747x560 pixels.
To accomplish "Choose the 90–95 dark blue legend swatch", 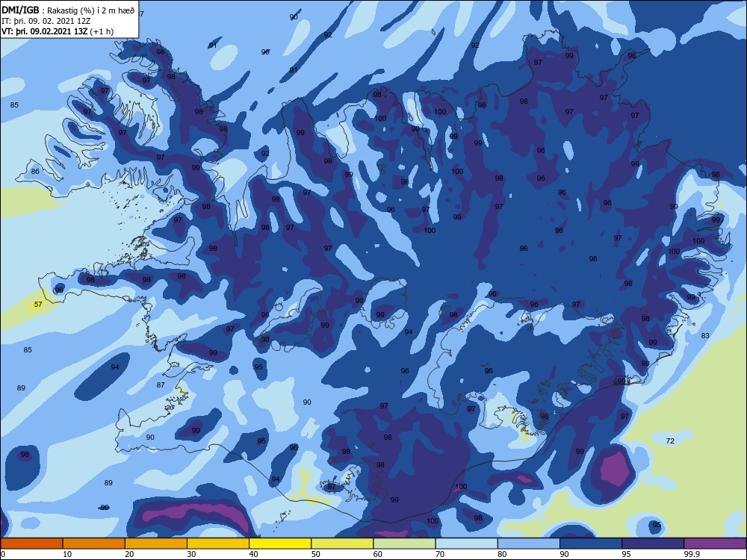I will [591, 544].
